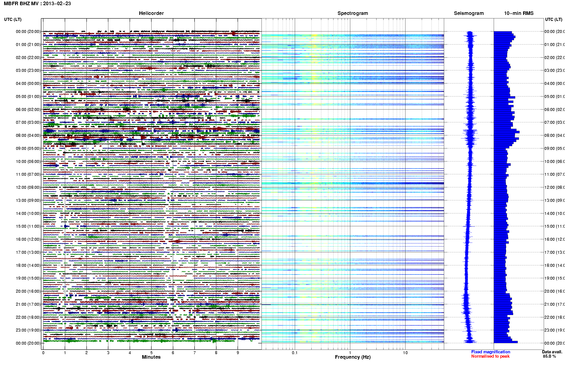Click the '7' tick on the Minutes axis
The width and height of the screenshot is (588, 368).
(x=195, y=353)
